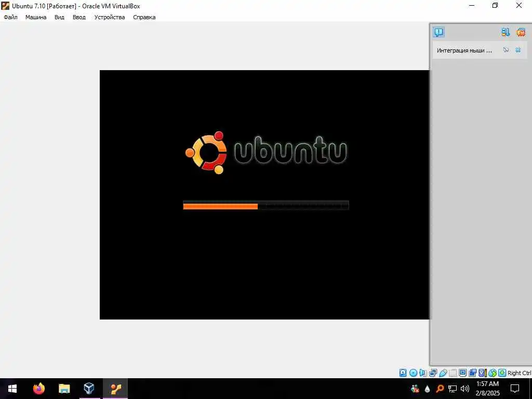
Task: Click the network adapters status icon
Action: point(433,373)
